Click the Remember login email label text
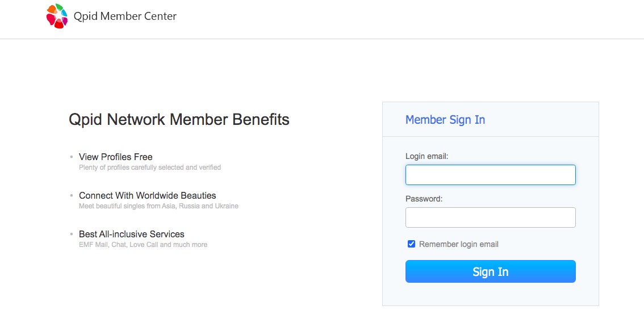Screen dimensions: 644x331 coord(458,244)
